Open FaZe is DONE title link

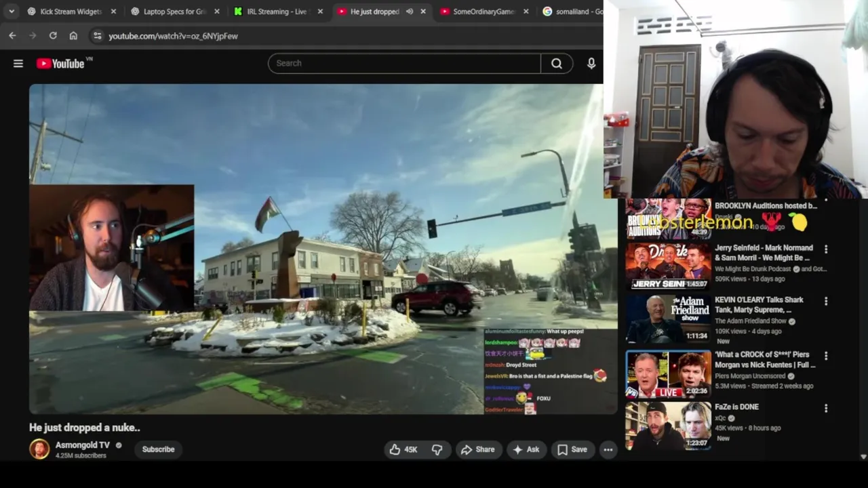pos(736,407)
